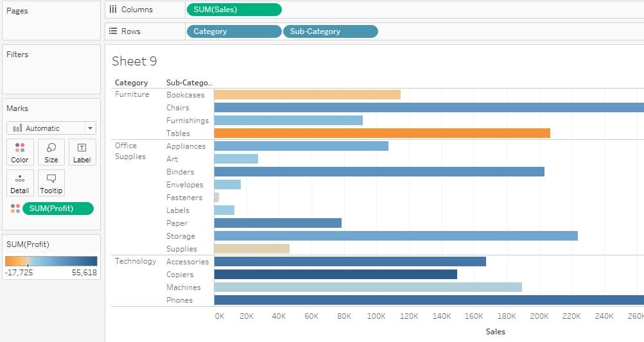
Task: Click the Rows shelf icon
Action: 113,31
